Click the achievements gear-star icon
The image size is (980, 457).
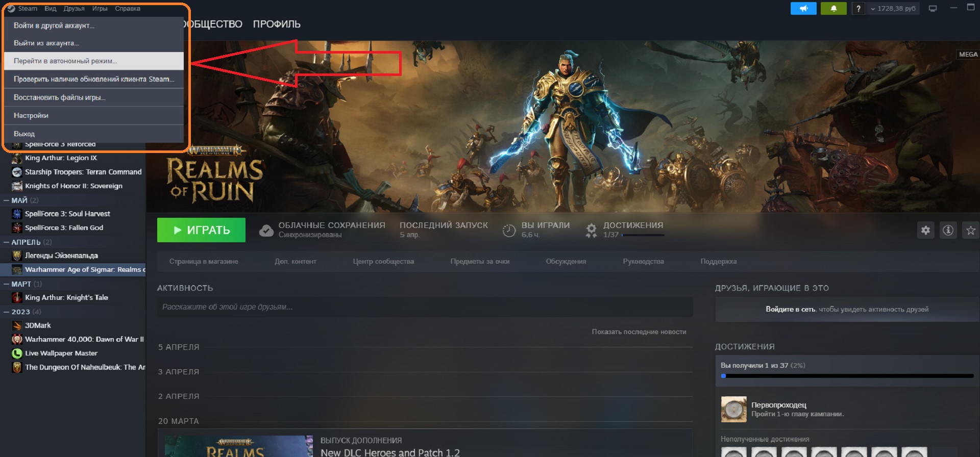pos(591,231)
